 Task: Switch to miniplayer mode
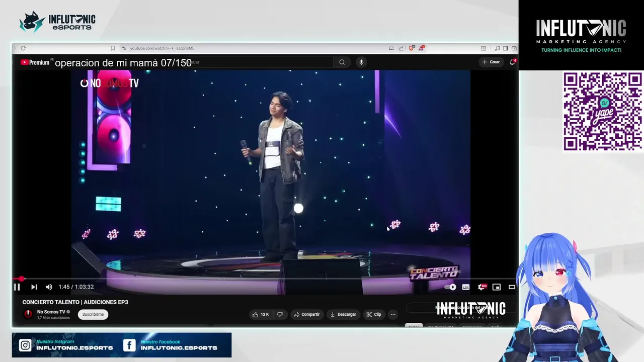(497, 287)
